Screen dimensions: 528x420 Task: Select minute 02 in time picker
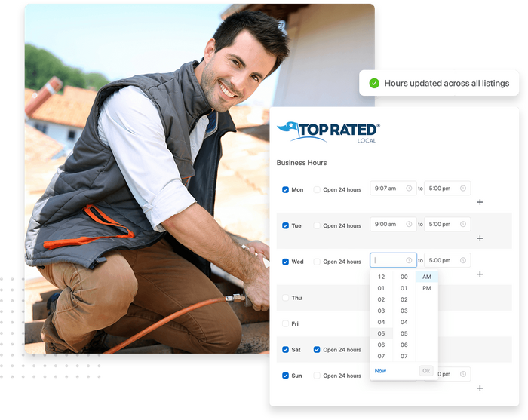tap(404, 299)
